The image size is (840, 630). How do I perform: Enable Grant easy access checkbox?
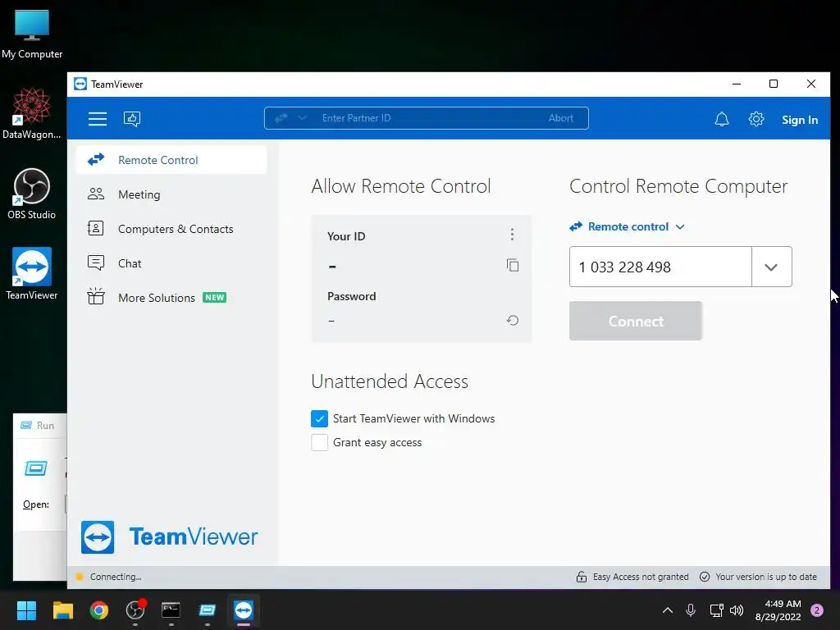[x=319, y=442]
